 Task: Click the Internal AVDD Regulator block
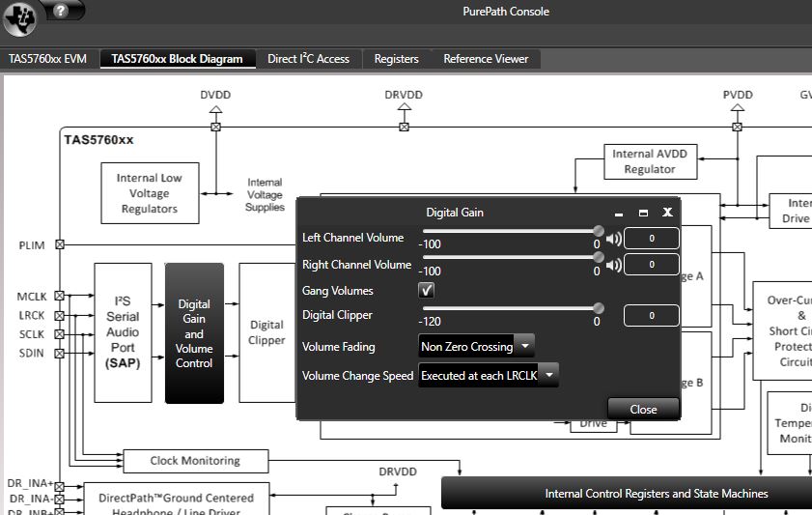pos(651,161)
